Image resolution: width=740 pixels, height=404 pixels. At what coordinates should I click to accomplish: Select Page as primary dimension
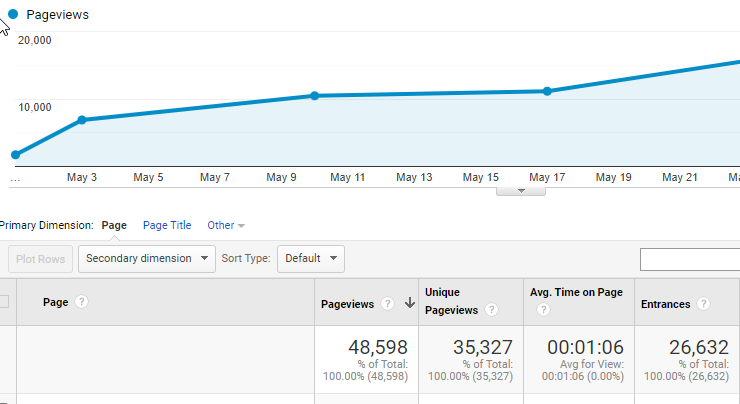point(114,226)
